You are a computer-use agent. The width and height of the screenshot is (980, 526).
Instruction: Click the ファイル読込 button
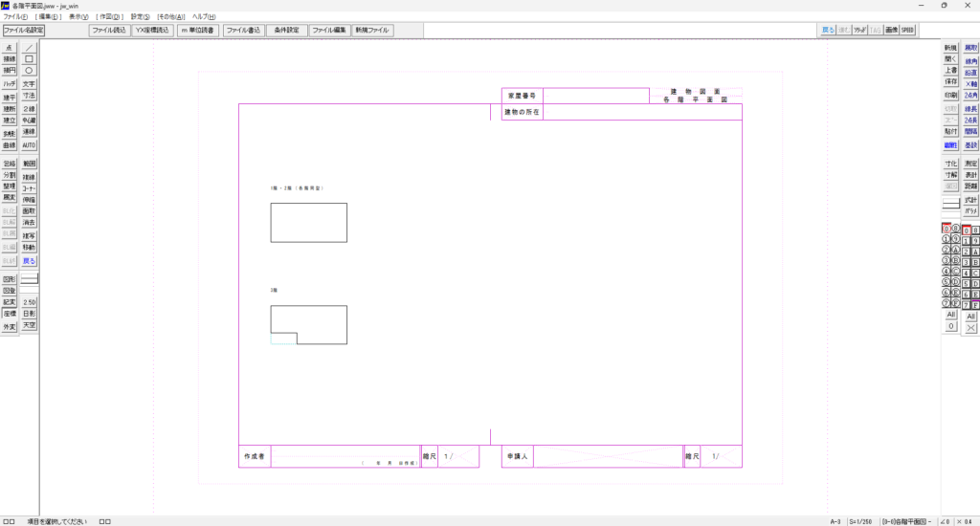(x=109, y=30)
